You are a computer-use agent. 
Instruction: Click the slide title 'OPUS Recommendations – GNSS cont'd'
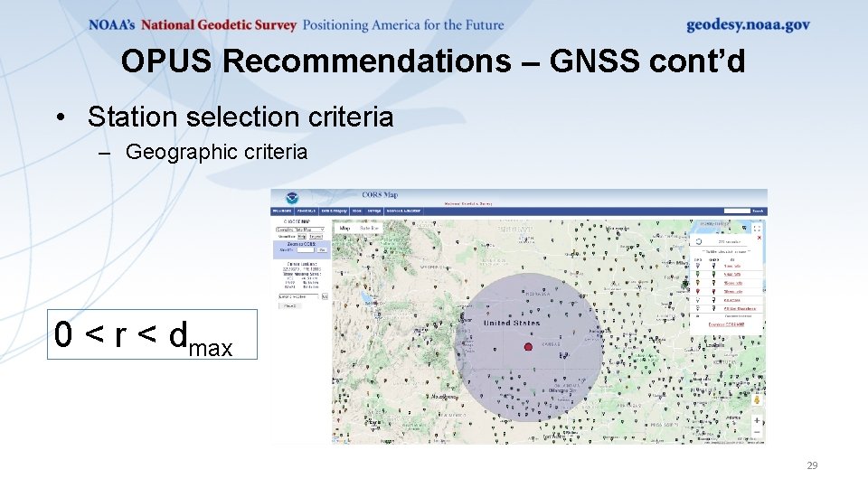click(x=433, y=61)
